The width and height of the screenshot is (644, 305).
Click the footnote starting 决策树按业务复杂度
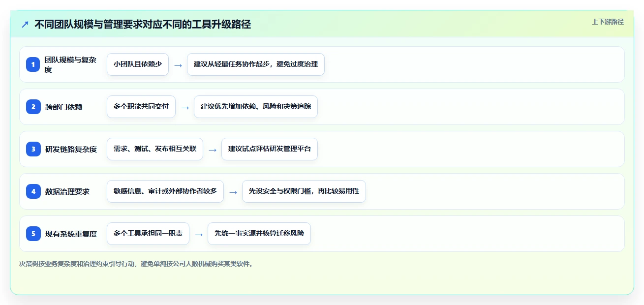(x=137, y=264)
